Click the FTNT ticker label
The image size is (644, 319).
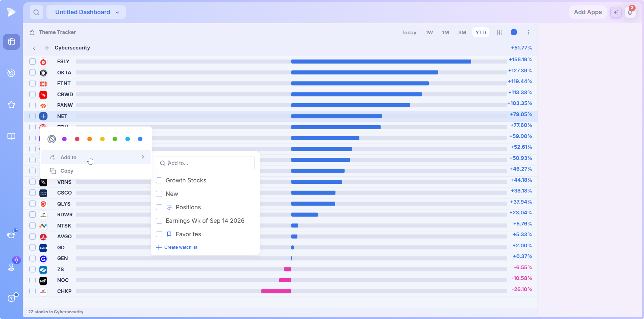point(64,83)
